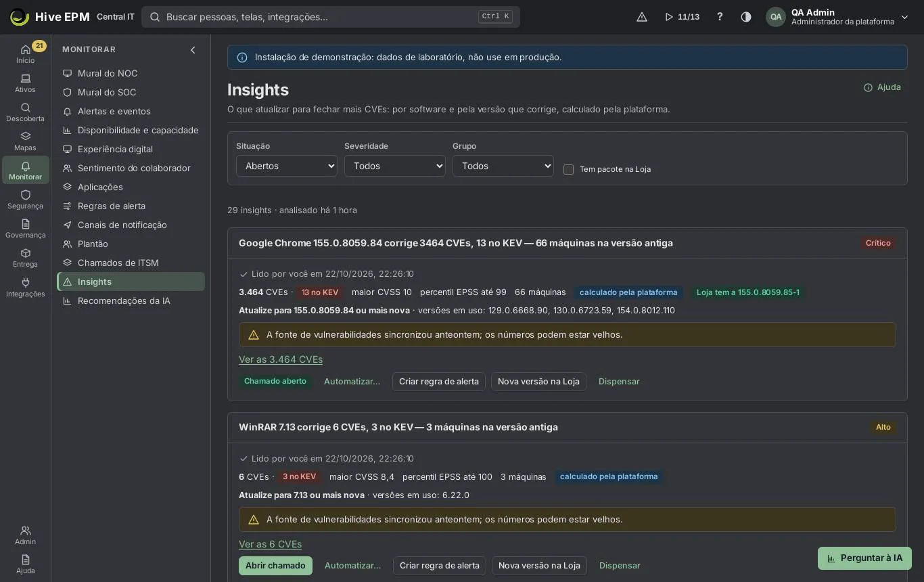
Task: Click the 11/13 play progress indicator
Action: pos(682,17)
